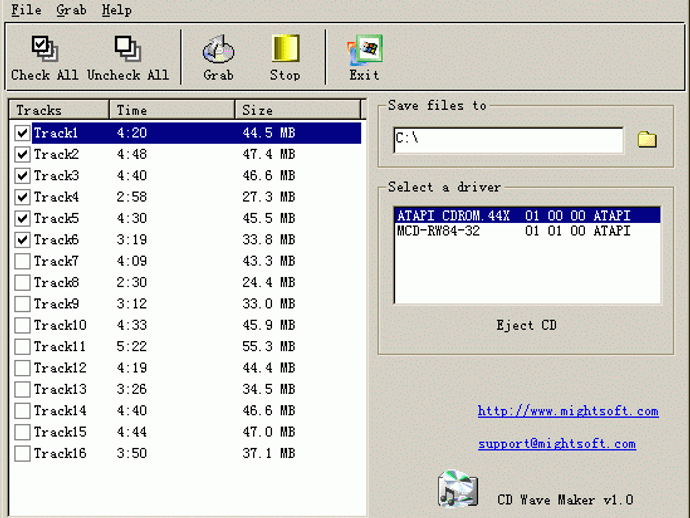Check the Track12 checkbox
Screen dimensions: 690x518
pyautogui.click(x=22, y=368)
